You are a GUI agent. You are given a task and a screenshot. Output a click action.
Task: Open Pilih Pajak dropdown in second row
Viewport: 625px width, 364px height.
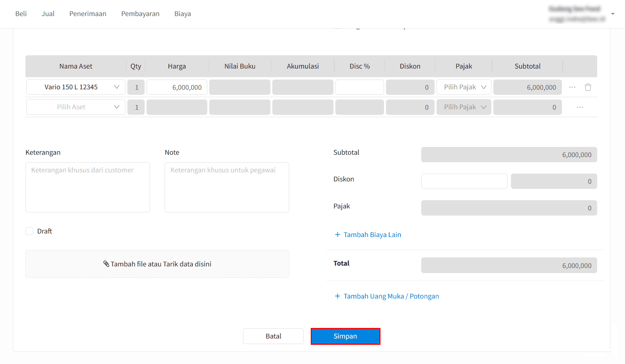(x=464, y=107)
